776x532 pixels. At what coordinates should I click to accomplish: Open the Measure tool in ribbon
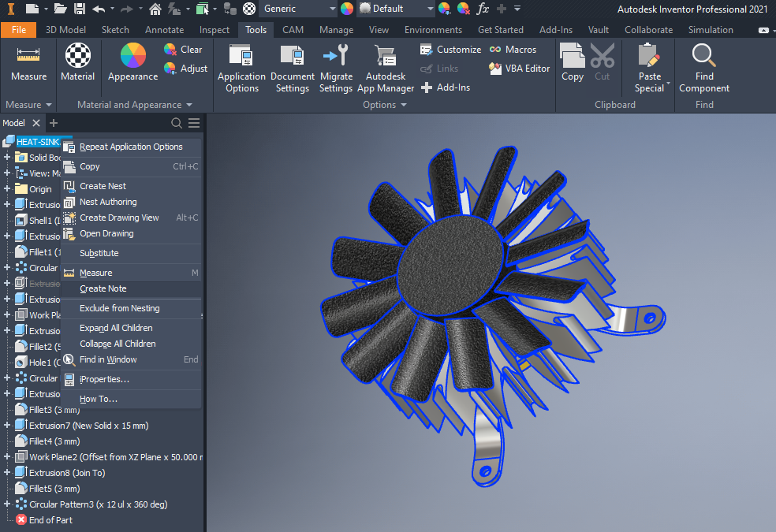click(x=28, y=63)
